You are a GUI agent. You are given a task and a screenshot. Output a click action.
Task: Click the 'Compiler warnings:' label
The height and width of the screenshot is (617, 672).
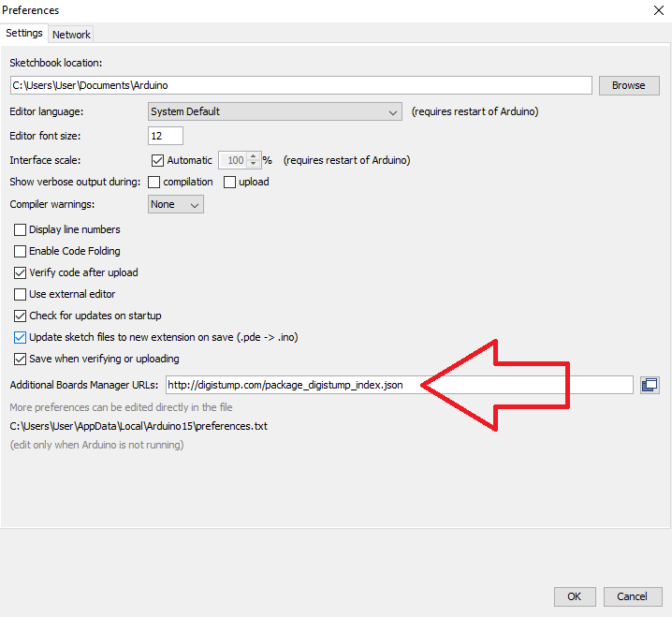(52, 204)
